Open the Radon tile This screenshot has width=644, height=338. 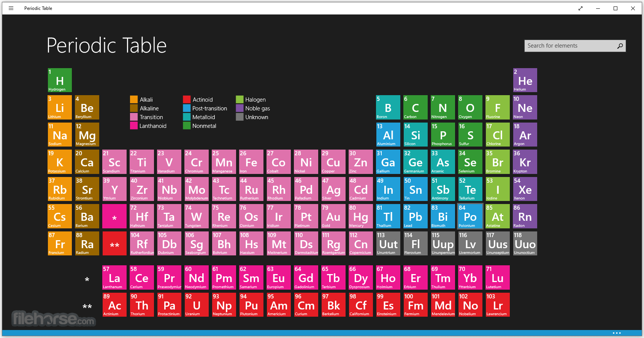[x=525, y=216]
